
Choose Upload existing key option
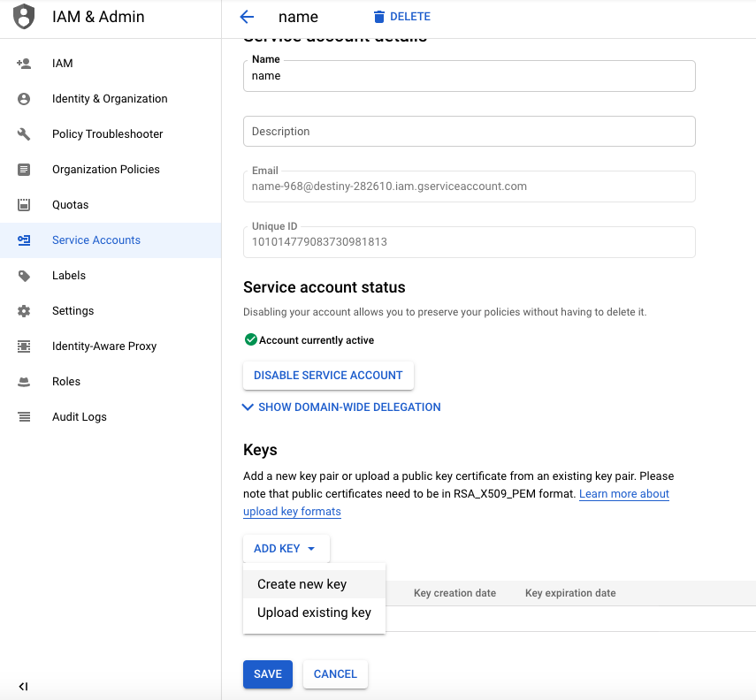click(314, 612)
